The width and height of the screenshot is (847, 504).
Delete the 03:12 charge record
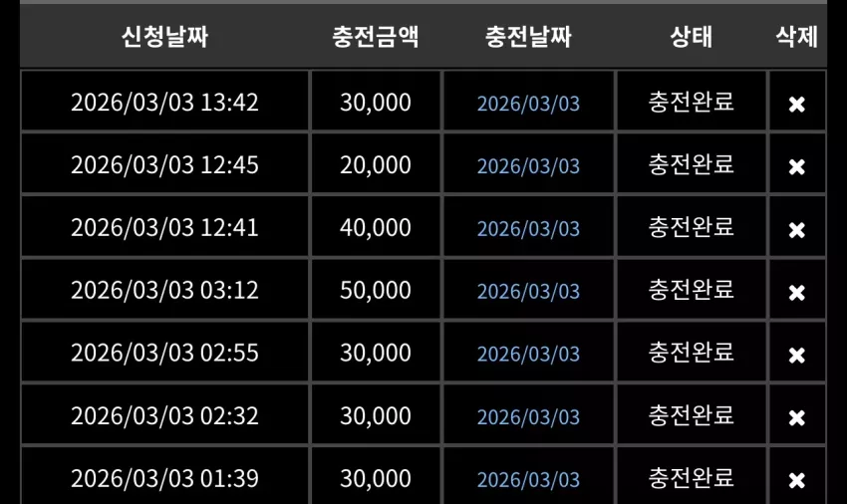pos(797,292)
